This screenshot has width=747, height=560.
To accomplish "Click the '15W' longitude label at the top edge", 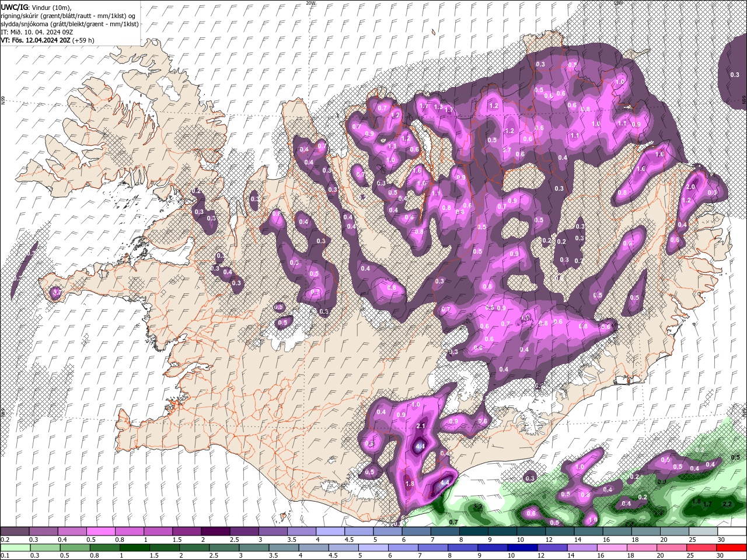I will [617, 3].
